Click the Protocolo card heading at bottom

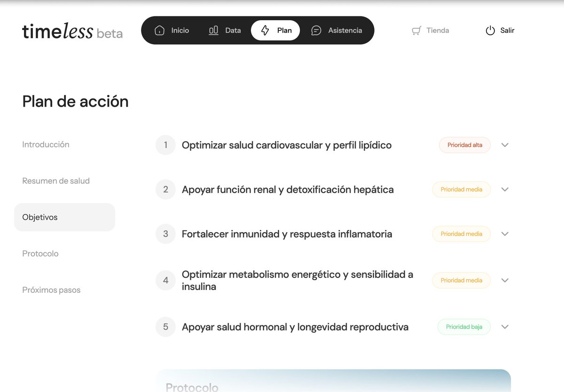click(x=192, y=387)
